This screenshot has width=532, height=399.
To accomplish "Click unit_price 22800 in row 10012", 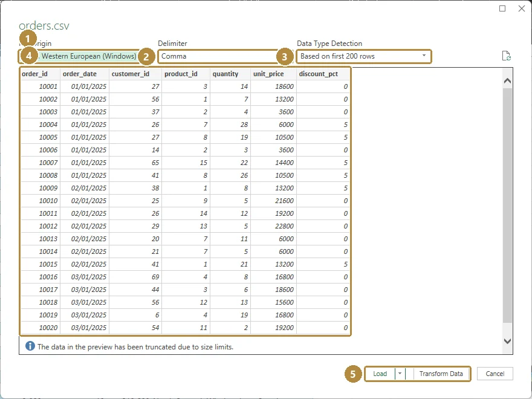I will coord(273,226).
